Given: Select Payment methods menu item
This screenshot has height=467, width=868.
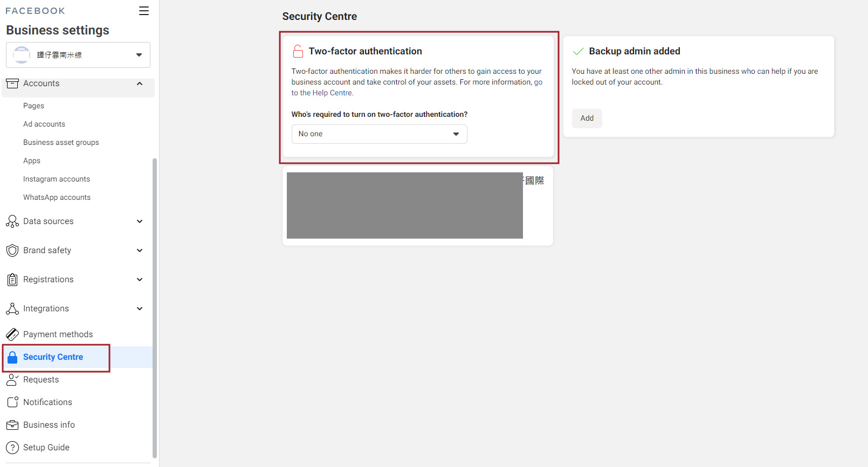Looking at the screenshot, I should coord(58,334).
